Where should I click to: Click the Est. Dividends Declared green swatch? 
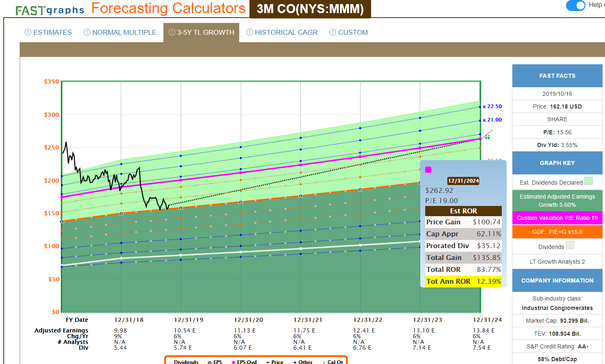(589, 181)
